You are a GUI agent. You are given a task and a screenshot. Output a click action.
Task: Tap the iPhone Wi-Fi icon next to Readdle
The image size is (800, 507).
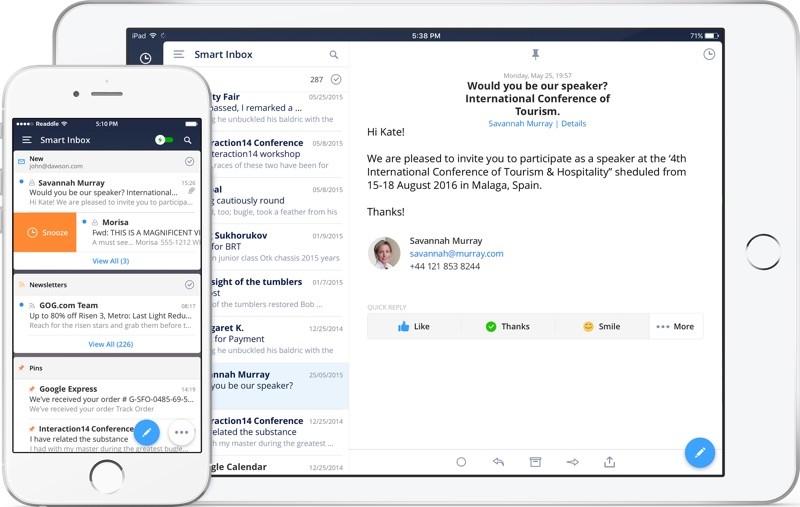coord(64,124)
